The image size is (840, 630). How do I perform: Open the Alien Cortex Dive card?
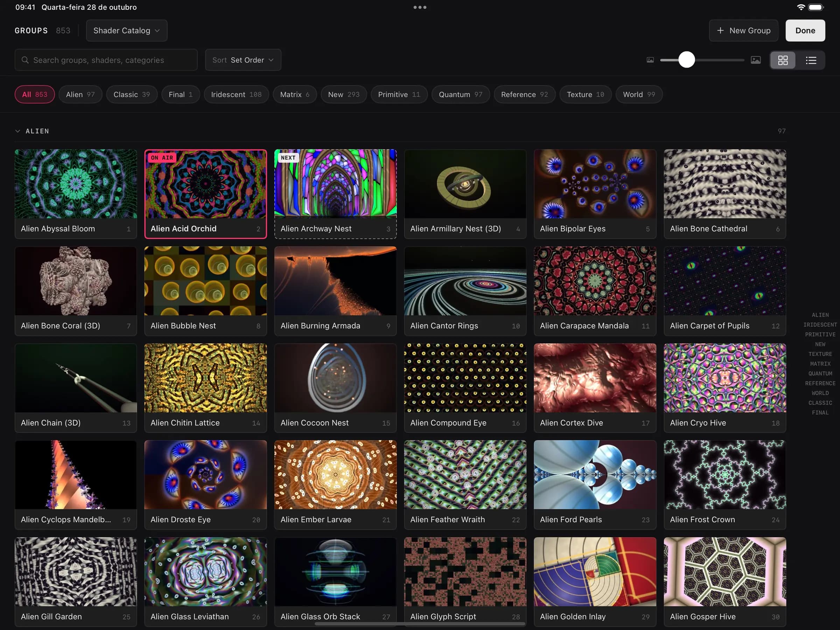(x=595, y=388)
